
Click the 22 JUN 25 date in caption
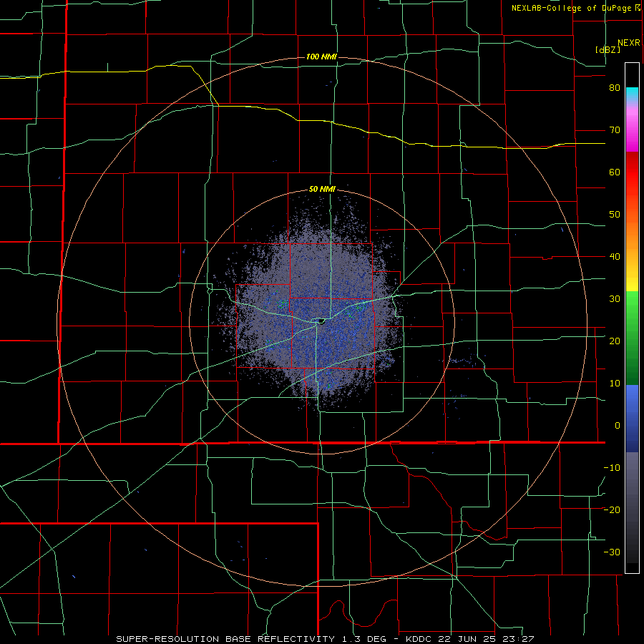468,639
